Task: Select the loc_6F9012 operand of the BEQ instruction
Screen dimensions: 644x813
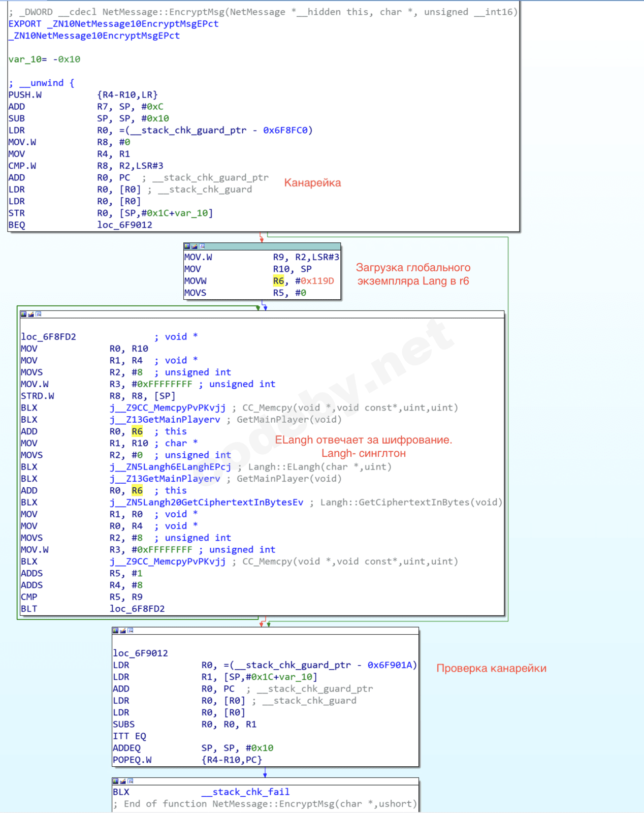Action: pos(124,225)
